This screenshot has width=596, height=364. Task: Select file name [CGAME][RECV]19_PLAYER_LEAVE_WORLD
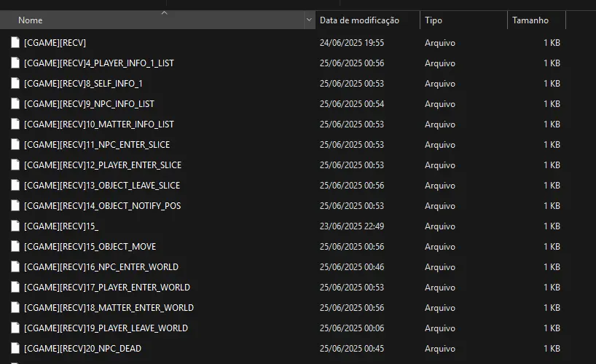(x=106, y=328)
